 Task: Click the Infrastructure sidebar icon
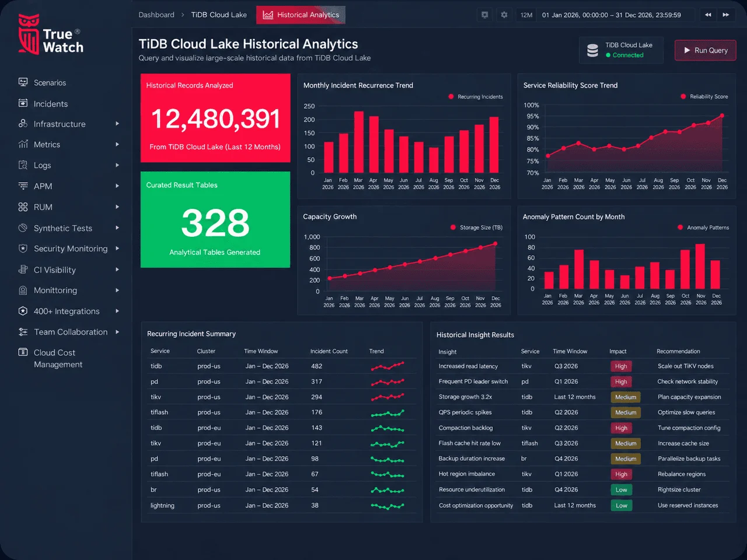tap(23, 124)
